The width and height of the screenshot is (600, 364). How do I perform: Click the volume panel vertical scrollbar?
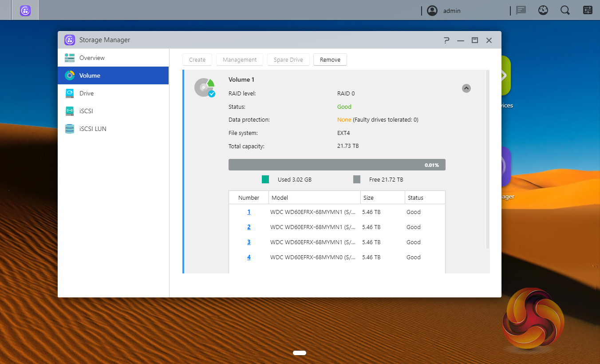pyautogui.click(x=487, y=160)
